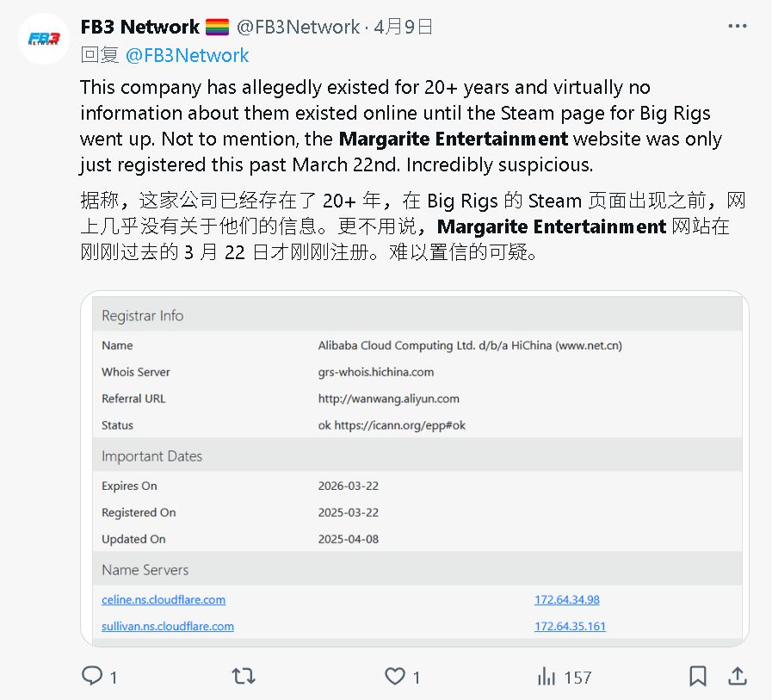Click the sullivan.ns.cloudflare.com name server link
772x700 pixels.
pos(168,626)
